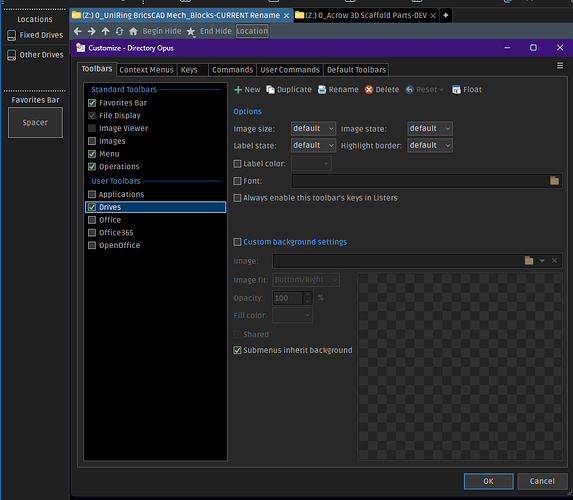Viewport: 573px width, 500px height.
Task: Click the New toolbar plus icon
Action: point(238,90)
